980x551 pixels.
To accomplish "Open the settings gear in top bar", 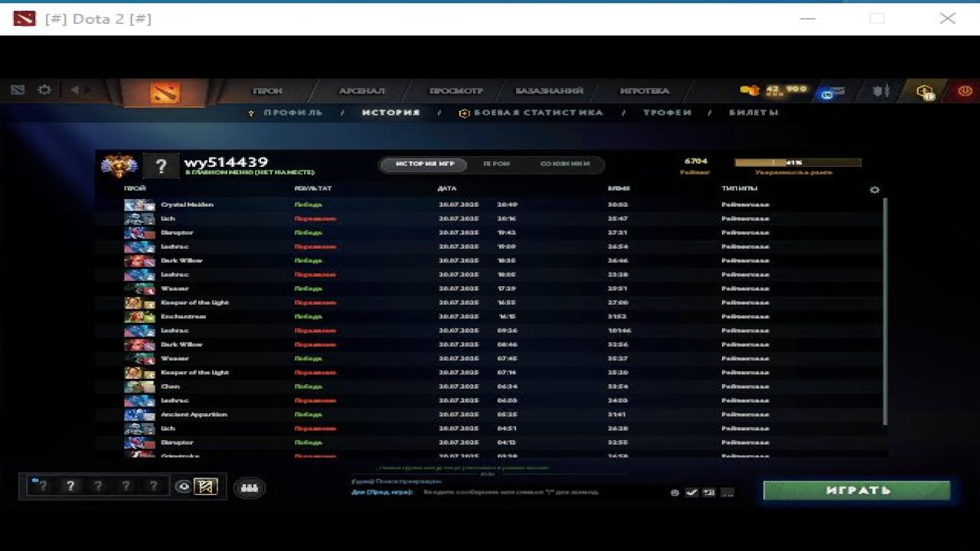I will point(44,90).
